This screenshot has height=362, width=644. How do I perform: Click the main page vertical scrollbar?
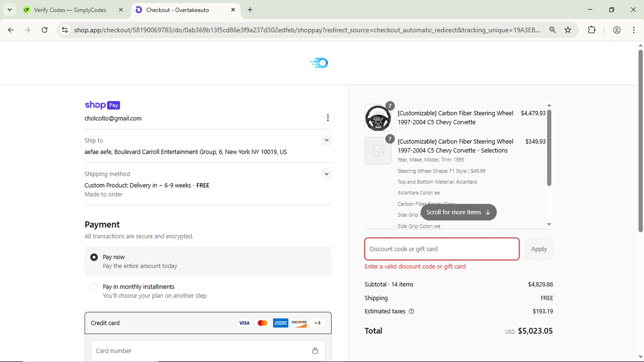[640, 141]
